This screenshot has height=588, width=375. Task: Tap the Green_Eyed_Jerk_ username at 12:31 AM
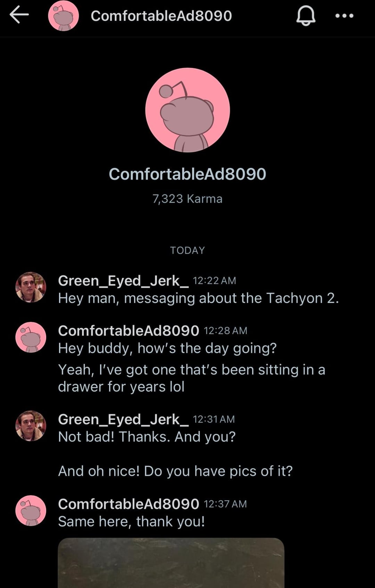123,419
